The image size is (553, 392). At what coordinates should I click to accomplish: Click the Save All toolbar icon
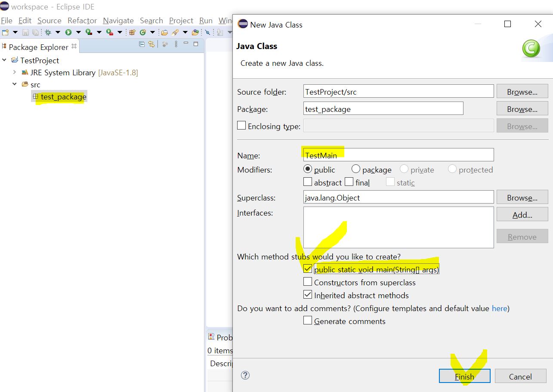pos(35,32)
